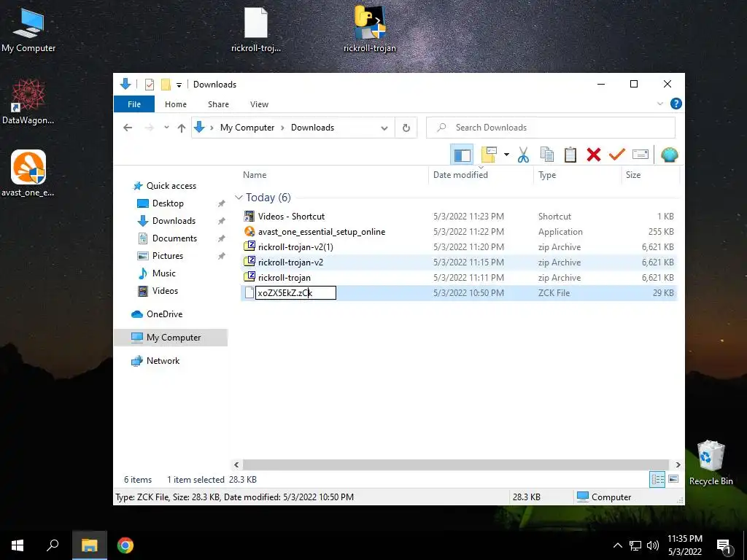Select Network in navigation pane
The width and height of the screenshot is (747, 560).
[x=163, y=361]
